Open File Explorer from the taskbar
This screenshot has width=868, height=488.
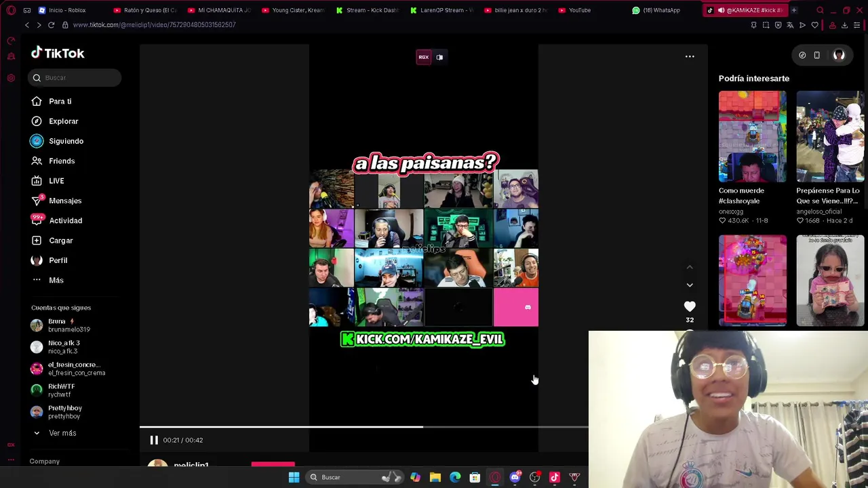click(x=435, y=477)
